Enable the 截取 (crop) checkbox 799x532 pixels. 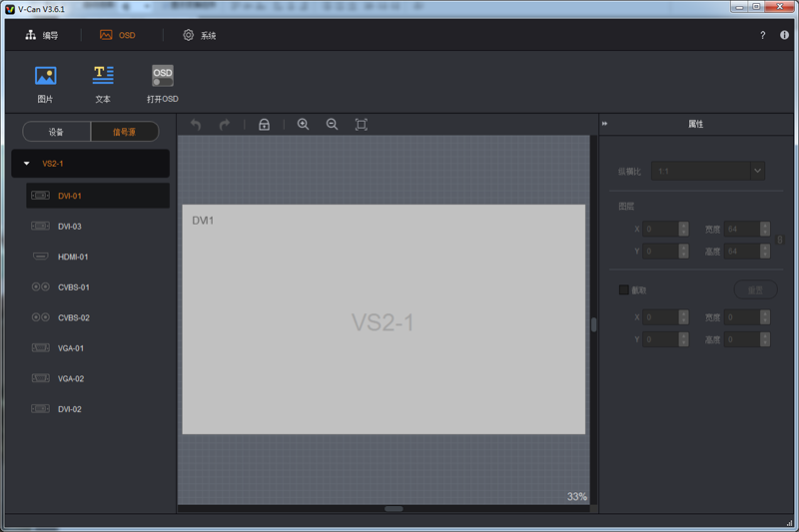[624, 289]
